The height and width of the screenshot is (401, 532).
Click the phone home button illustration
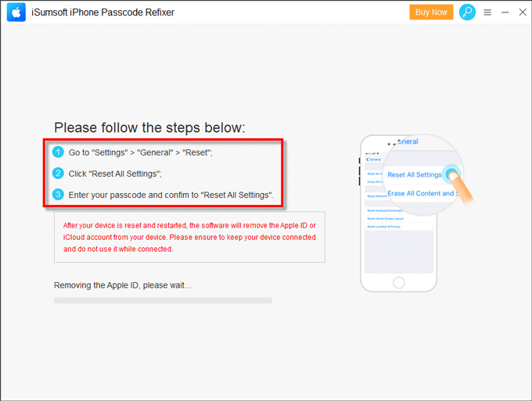(x=399, y=282)
